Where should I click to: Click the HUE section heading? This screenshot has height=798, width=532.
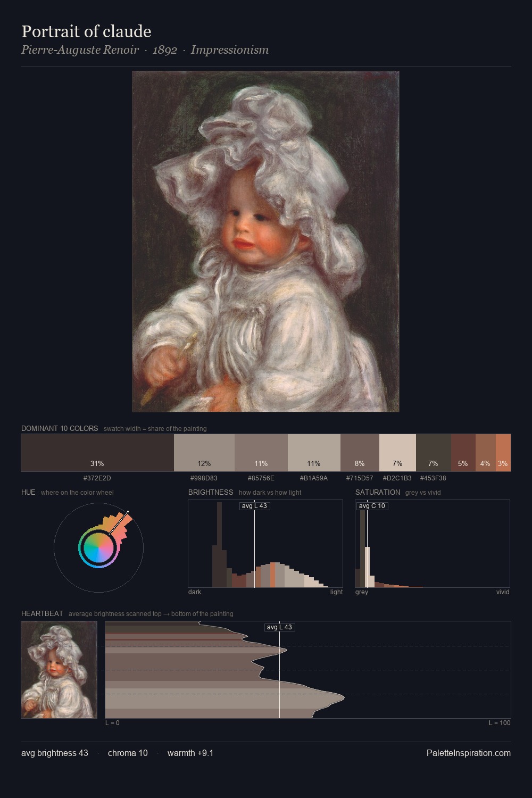click(x=28, y=493)
